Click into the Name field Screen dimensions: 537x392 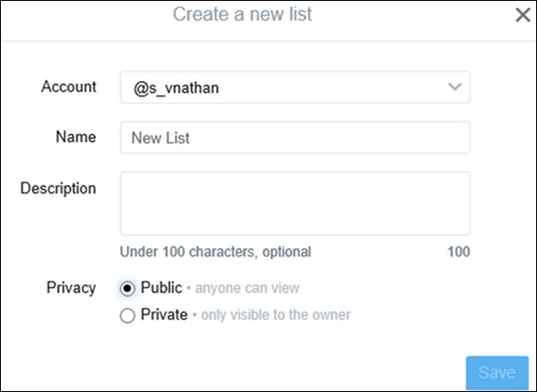[x=295, y=139]
